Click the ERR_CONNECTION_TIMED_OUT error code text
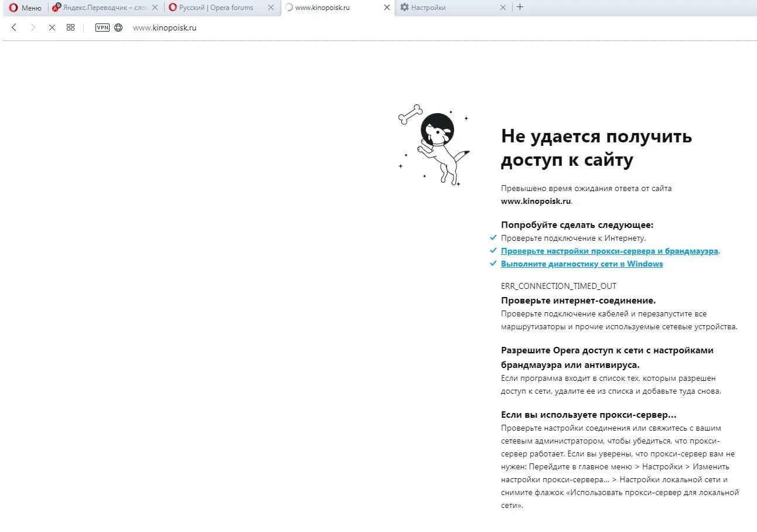 [558, 286]
